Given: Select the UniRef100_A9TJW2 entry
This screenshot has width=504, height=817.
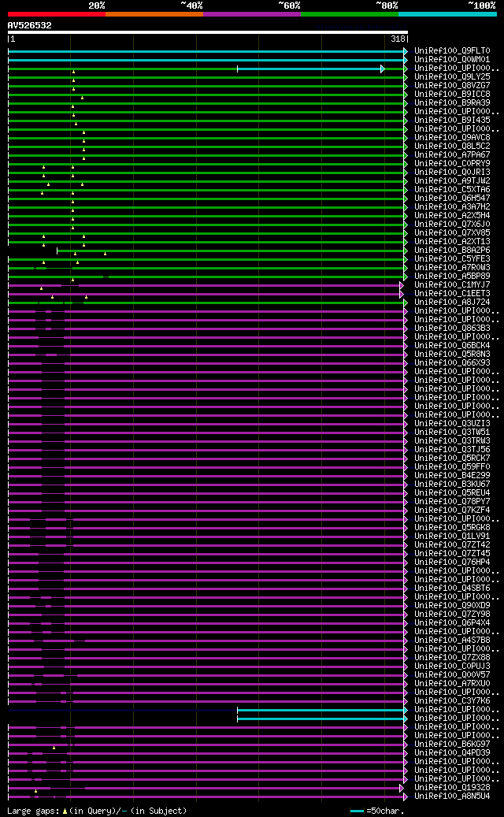Looking at the screenshot, I should tap(452, 180).
